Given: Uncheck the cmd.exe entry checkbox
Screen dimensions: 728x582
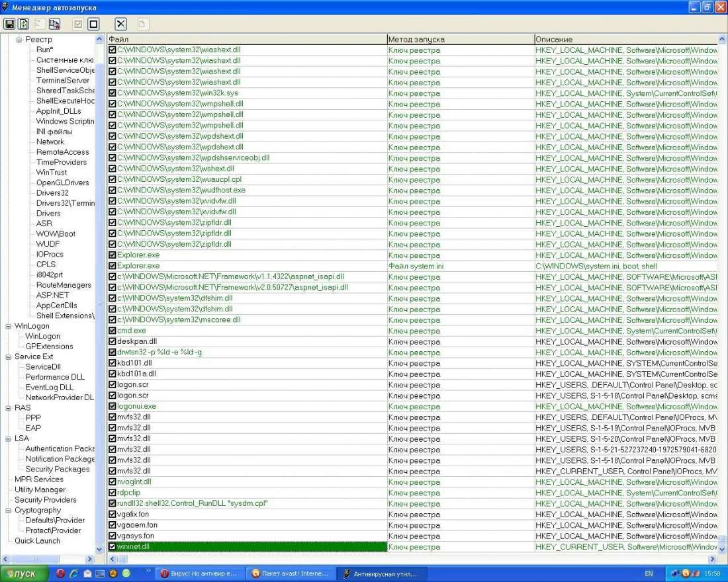Looking at the screenshot, I should click(112, 331).
